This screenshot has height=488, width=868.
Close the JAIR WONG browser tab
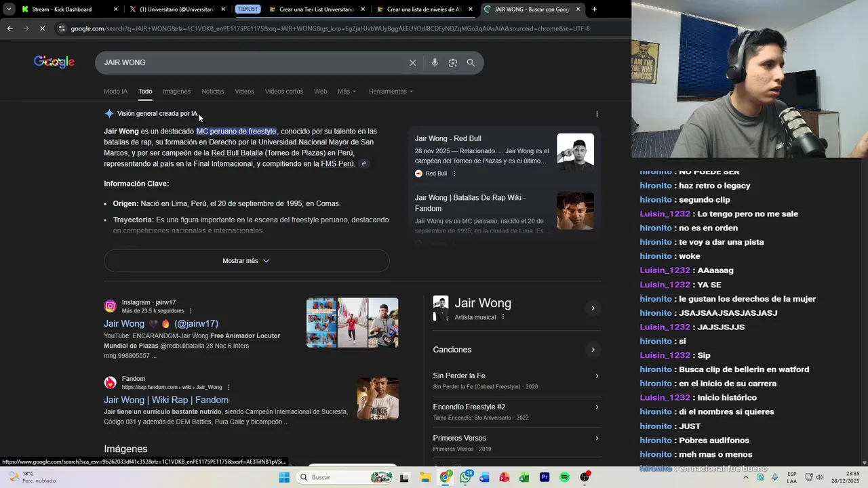(x=578, y=9)
